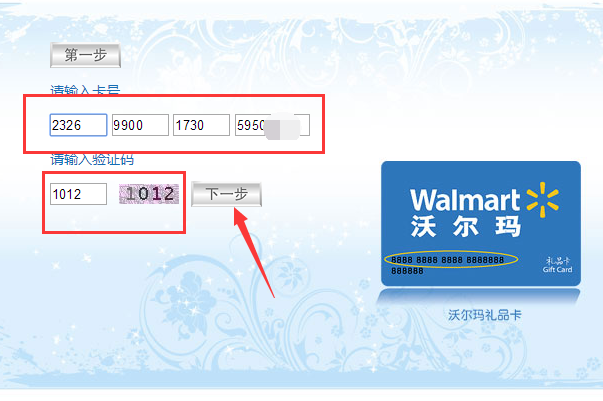Screen dimensions: 603x401
Task: Click the 888888 second line on card
Action: [407, 271]
